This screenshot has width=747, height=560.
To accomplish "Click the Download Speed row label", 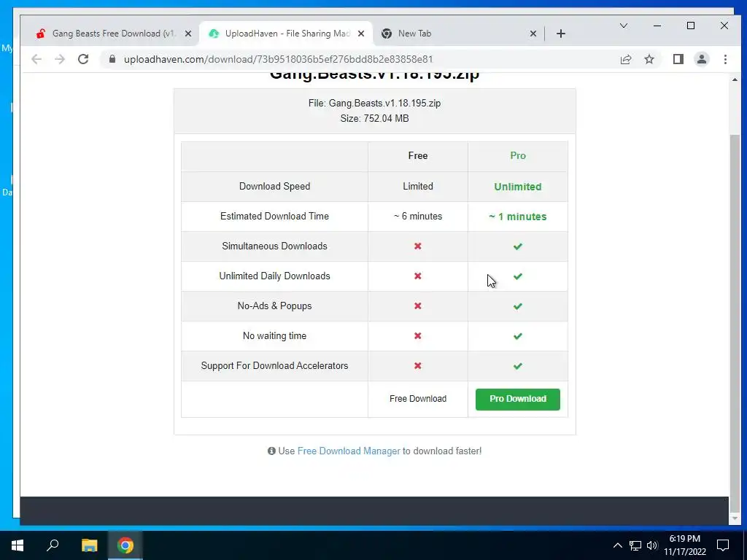I will click(274, 186).
